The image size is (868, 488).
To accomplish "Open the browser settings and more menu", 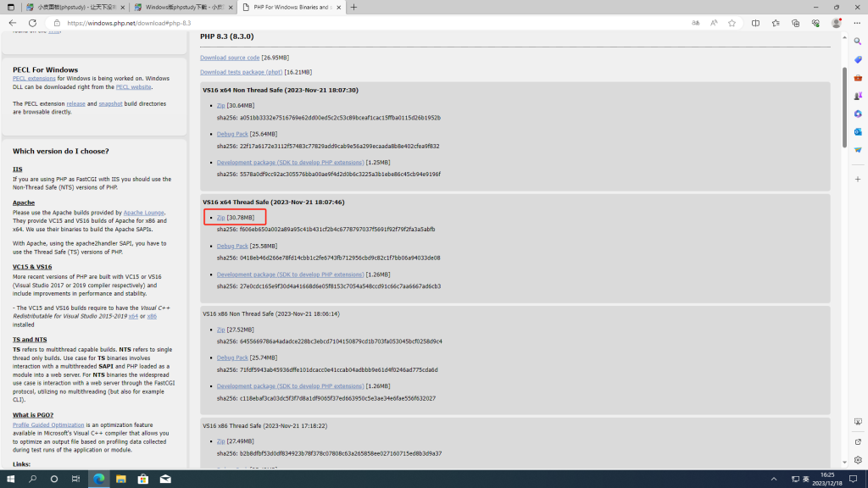I will pos(857,23).
